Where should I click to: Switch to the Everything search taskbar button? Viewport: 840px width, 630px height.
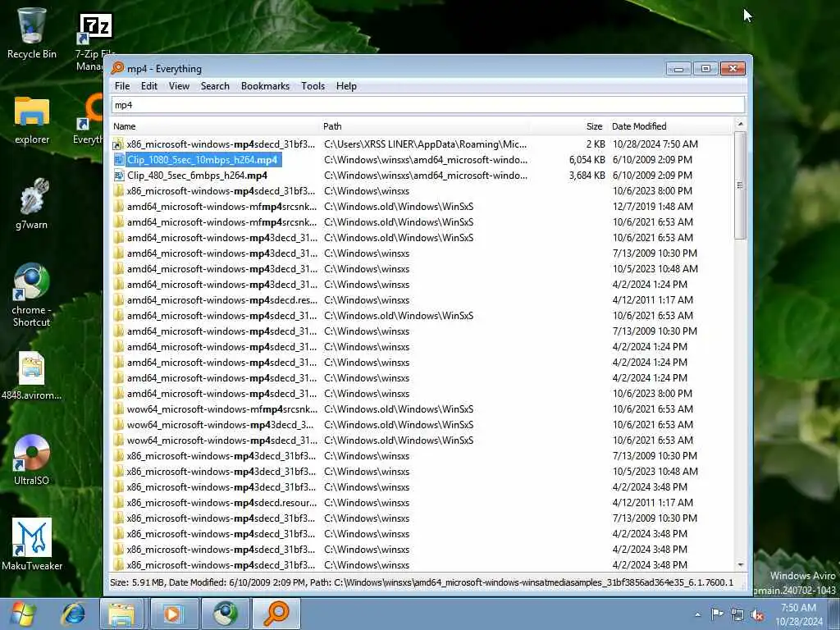pyautogui.click(x=276, y=614)
